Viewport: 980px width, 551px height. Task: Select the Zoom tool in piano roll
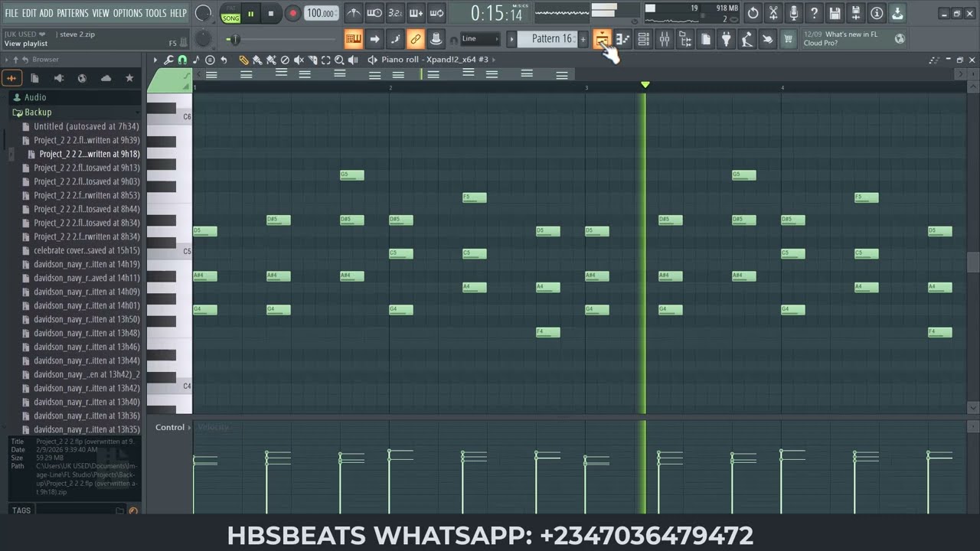[339, 60]
